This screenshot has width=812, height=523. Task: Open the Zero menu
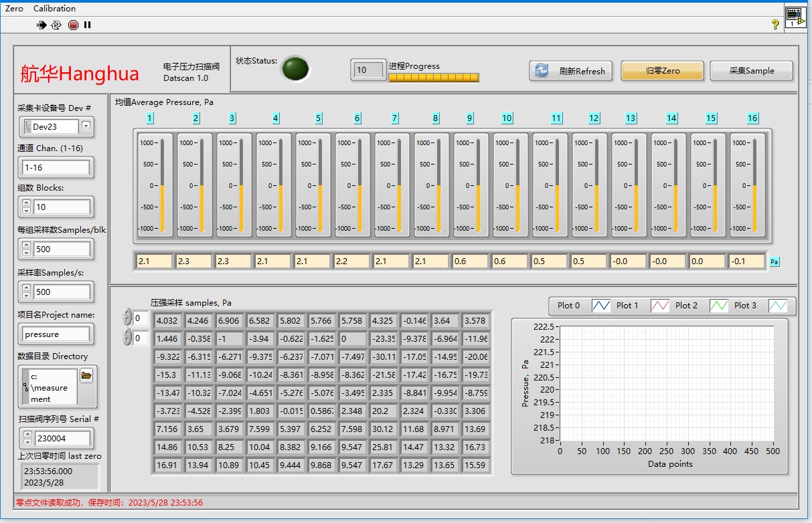tap(14, 9)
